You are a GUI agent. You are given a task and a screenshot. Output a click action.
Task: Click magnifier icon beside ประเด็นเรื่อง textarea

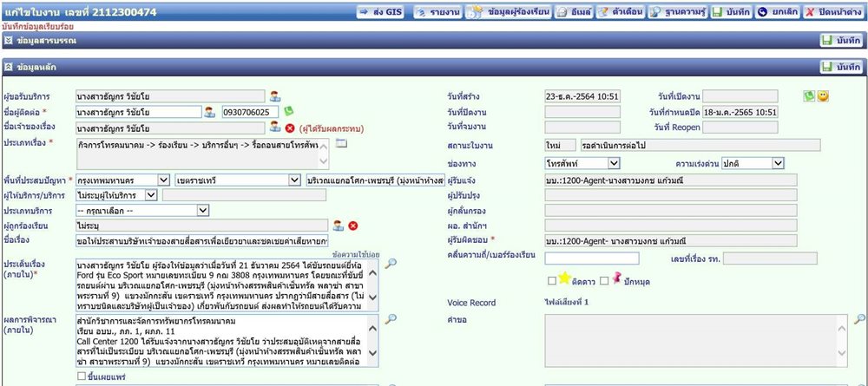point(391,263)
